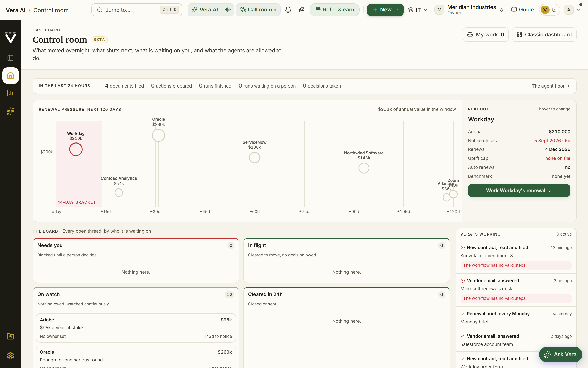Focus the Jump to search field

[x=137, y=10]
